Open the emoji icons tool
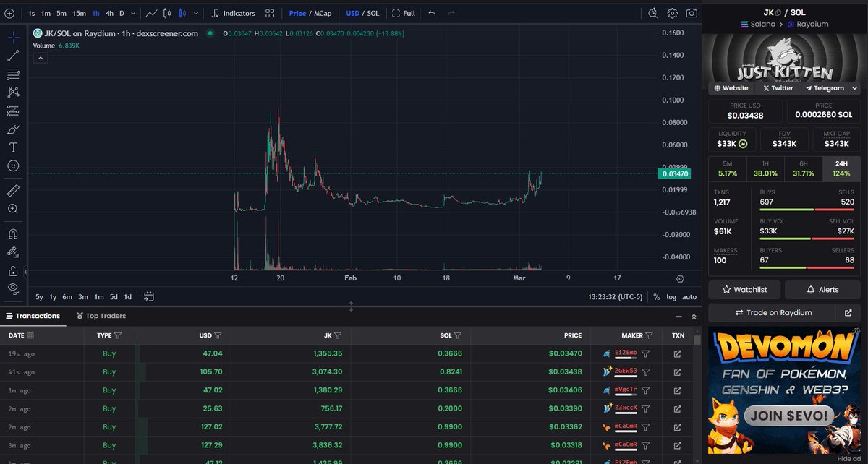The width and height of the screenshot is (868, 464). pyautogui.click(x=13, y=166)
